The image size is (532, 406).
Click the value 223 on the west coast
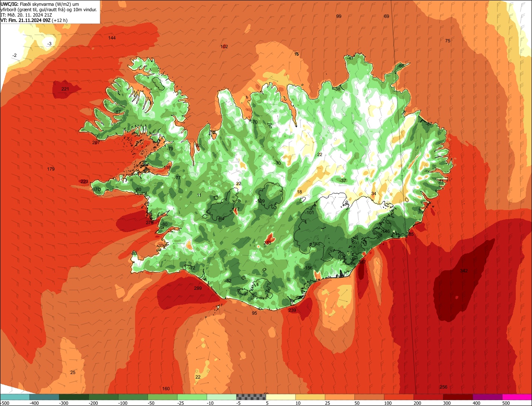pos(84,181)
